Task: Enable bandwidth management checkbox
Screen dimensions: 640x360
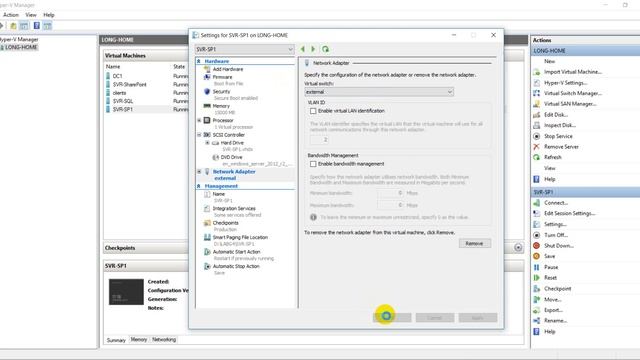Action: pos(313,164)
